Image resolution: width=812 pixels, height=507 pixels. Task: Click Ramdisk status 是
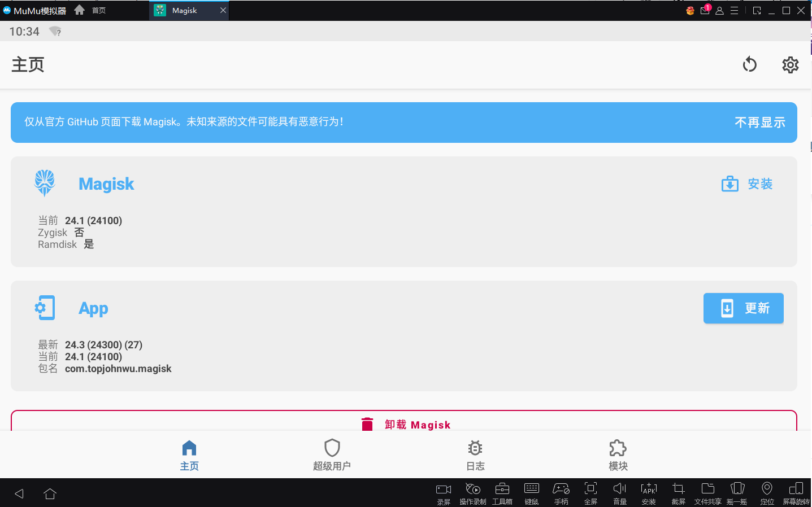tap(89, 244)
